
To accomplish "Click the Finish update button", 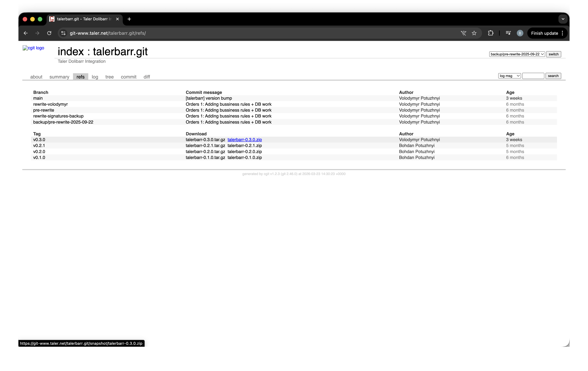I will point(544,33).
